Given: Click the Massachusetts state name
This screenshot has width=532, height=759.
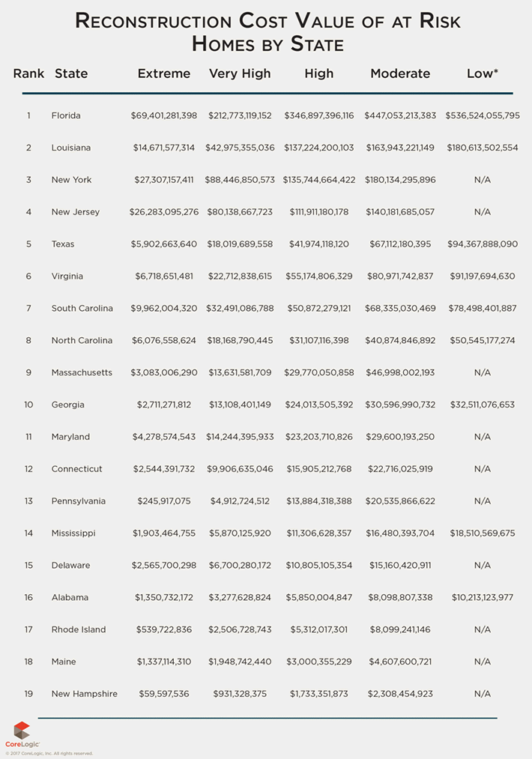Looking at the screenshot, I should (82, 372).
